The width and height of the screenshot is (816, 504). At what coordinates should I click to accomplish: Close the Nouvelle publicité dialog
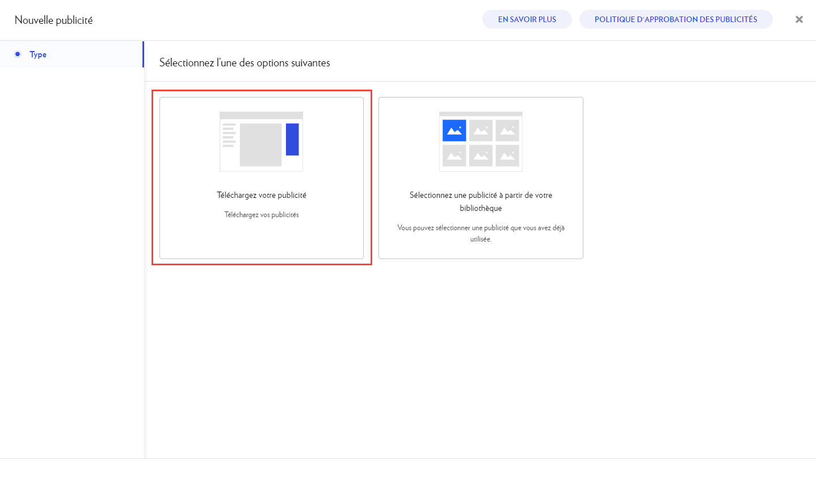pyautogui.click(x=799, y=19)
